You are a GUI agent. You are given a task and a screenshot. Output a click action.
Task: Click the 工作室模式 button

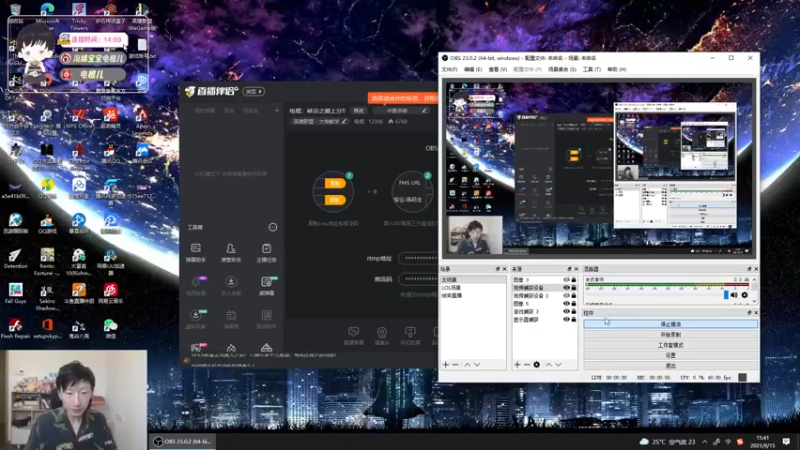670,345
